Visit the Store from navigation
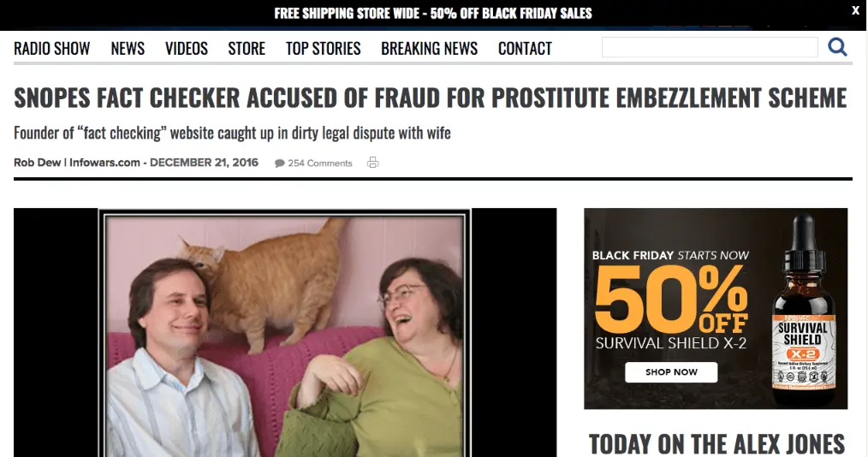This screenshot has height=457, width=868. pyautogui.click(x=247, y=49)
